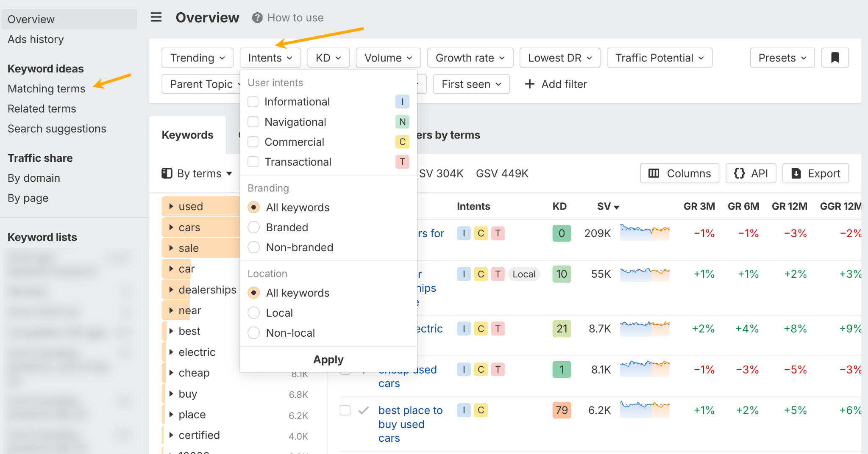868x454 pixels.
Task: Click the SV column sort arrow
Action: (x=616, y=207)
